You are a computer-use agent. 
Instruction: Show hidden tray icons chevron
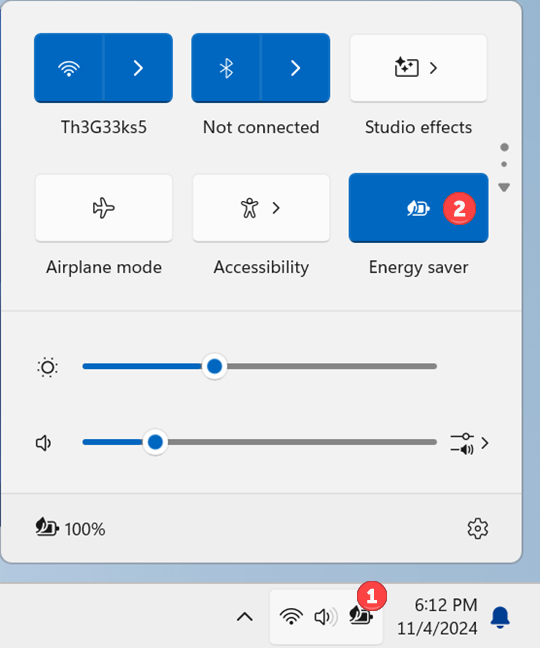point(245,617)
